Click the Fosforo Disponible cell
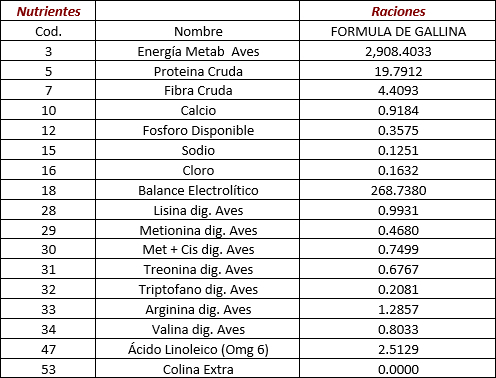The width and height of the screenshot is (496, 378). coord(198,130)
